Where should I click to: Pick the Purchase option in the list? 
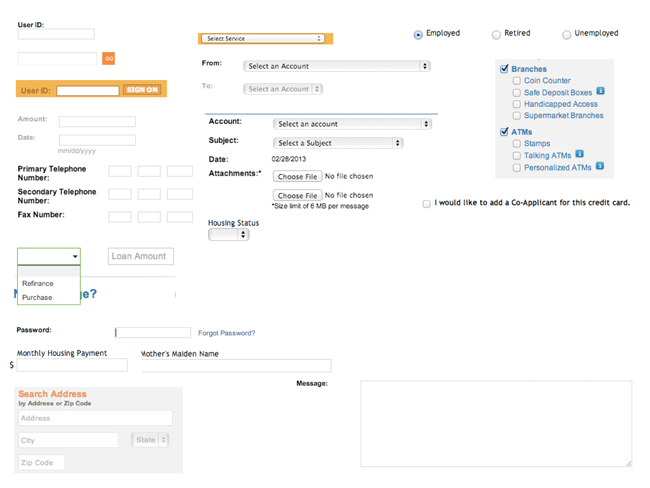coord(37,297)
